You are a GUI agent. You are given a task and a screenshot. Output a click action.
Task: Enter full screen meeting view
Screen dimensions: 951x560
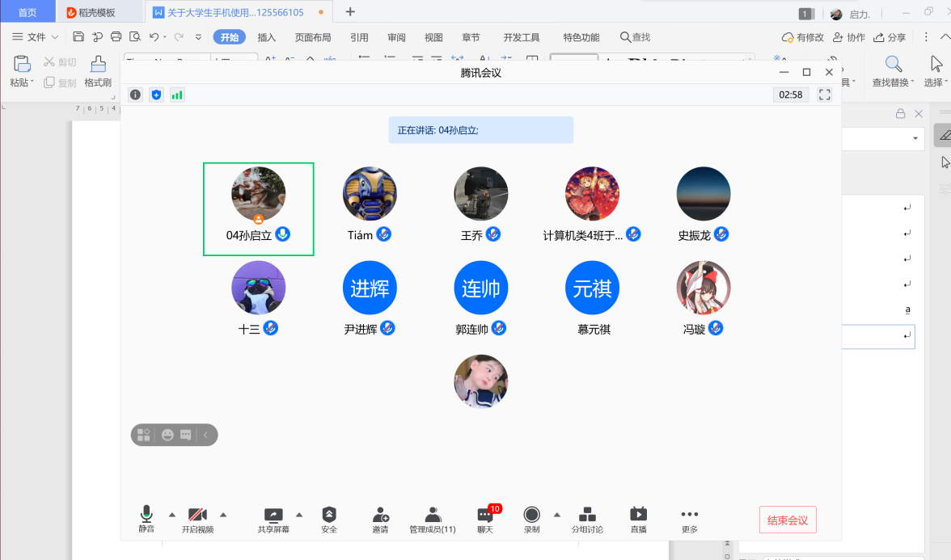coord(825,95)
